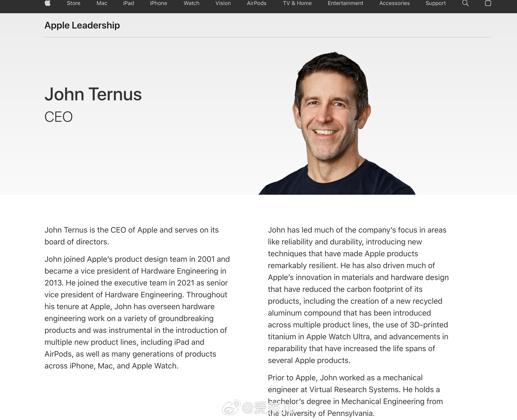The width and height of the screenshot is (517, 420).
Task: Go to the Mac menu
Action: 102,3
